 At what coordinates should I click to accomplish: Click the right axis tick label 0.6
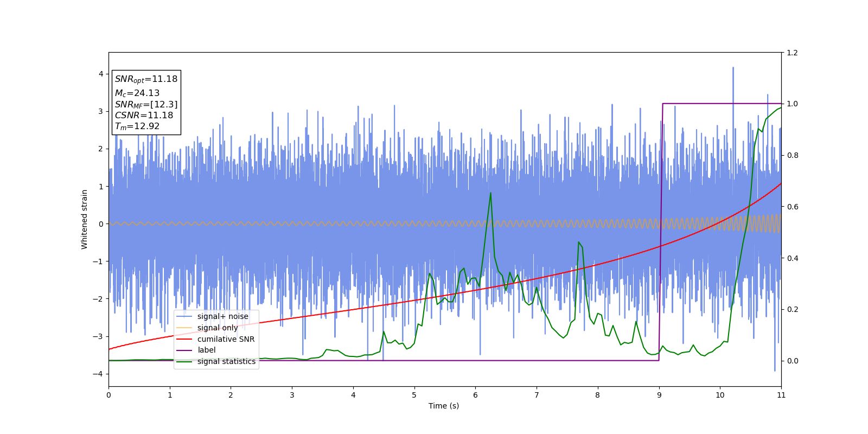(x=793, y=207)
